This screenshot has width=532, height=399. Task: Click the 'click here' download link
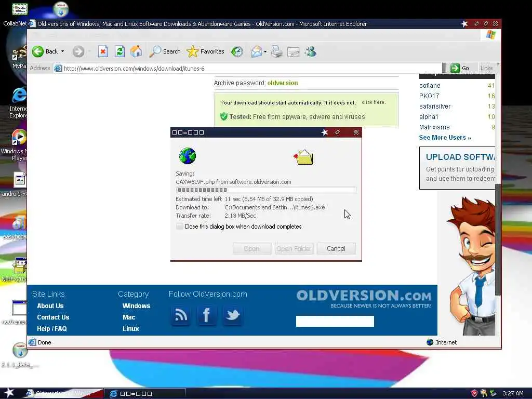point(374,102)
